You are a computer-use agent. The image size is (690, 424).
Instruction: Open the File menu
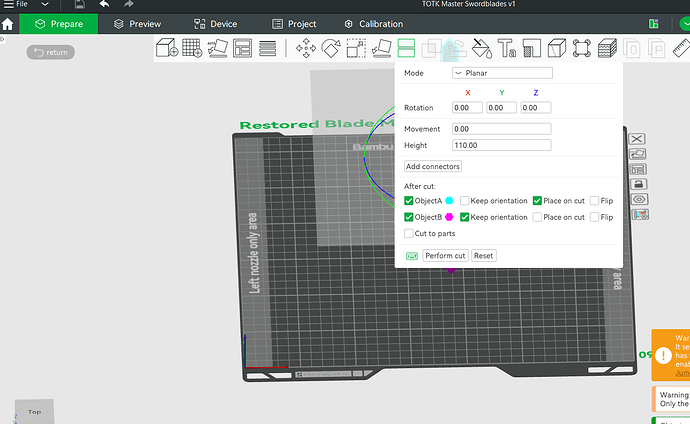click(15, 4)
